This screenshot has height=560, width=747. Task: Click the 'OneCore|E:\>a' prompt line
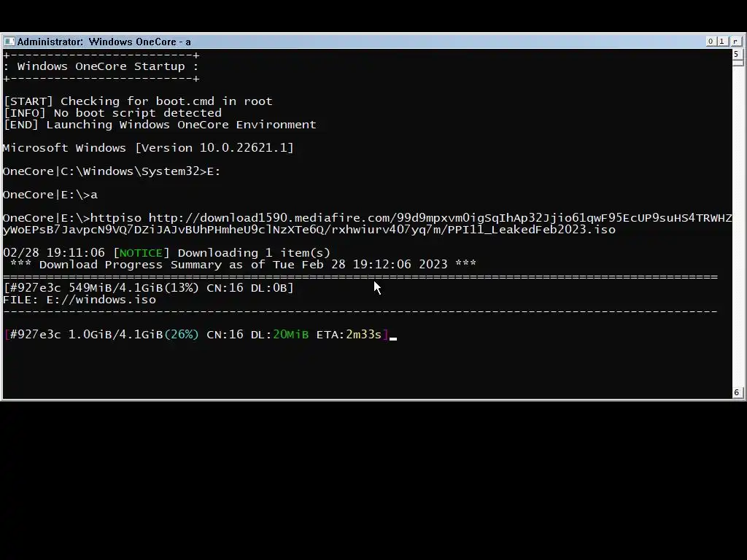[x=50, y=194]
